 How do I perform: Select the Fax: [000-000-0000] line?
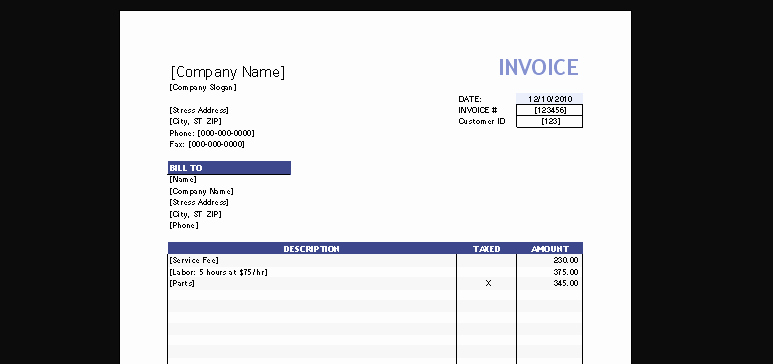coord(207,145)
